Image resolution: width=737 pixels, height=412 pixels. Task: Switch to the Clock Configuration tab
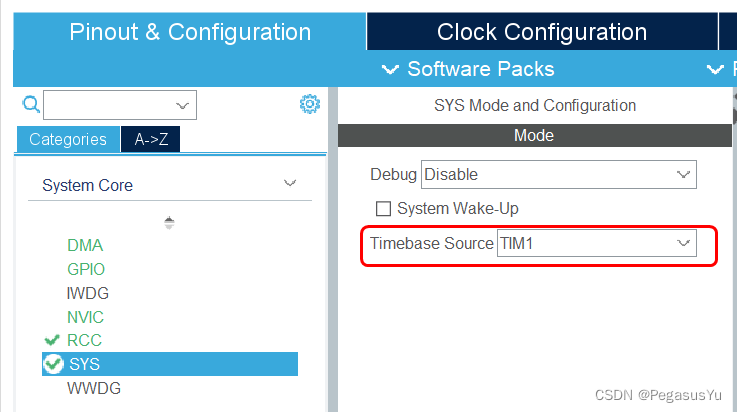541,32
